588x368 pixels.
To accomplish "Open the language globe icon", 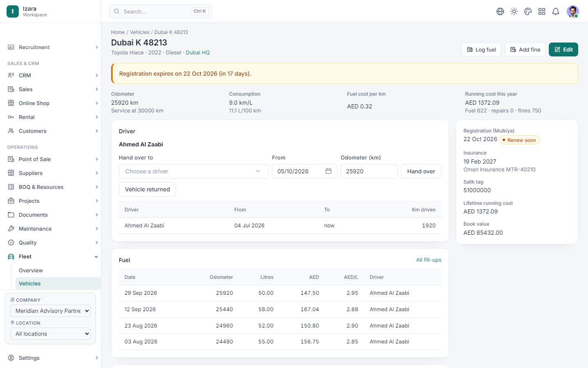I will click(500, 11).
